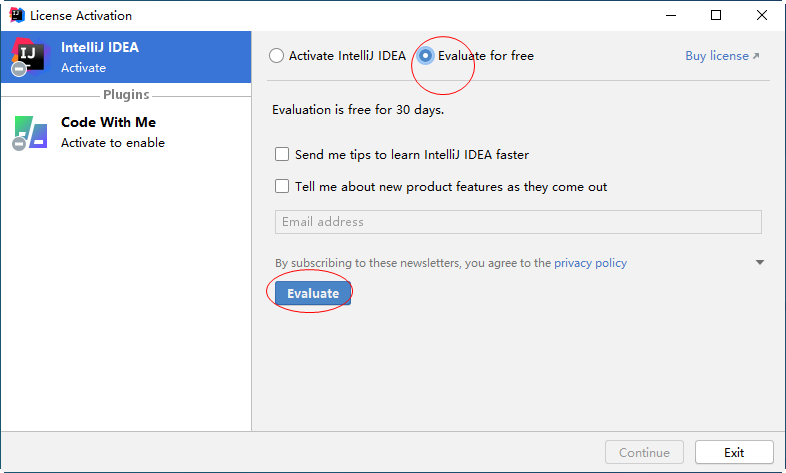Click the blue Evaluate button
The width and height of the screenshot is (786, 473).
tap(313, 293)
